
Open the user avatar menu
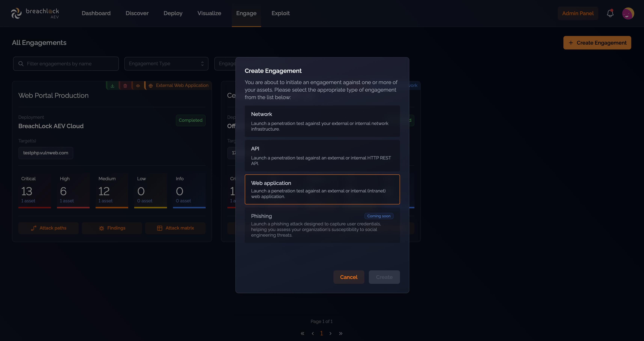(x=628, y=13)
